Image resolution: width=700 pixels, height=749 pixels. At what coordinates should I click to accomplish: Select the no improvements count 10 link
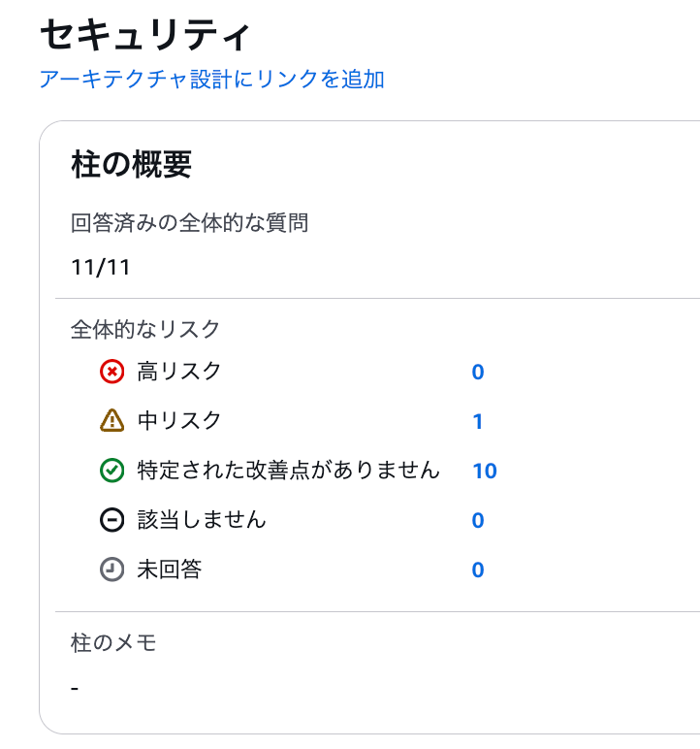click(485, 472)
